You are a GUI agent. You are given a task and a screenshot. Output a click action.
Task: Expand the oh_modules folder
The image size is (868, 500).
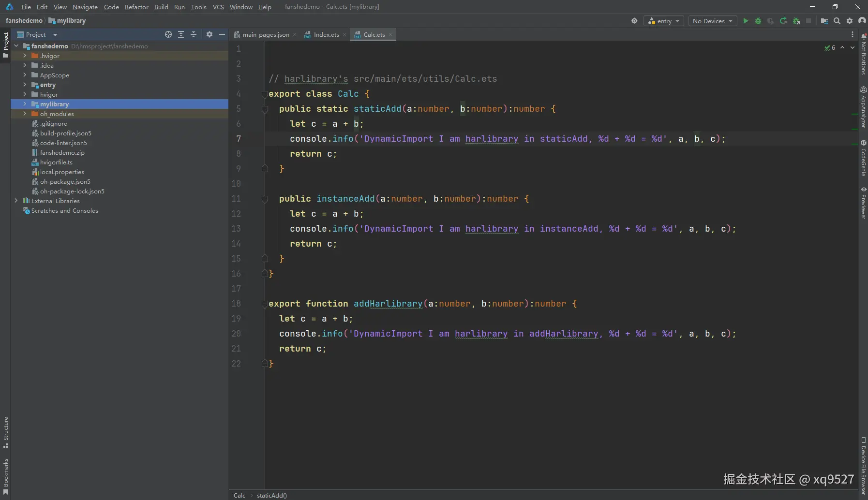[25, 114]
